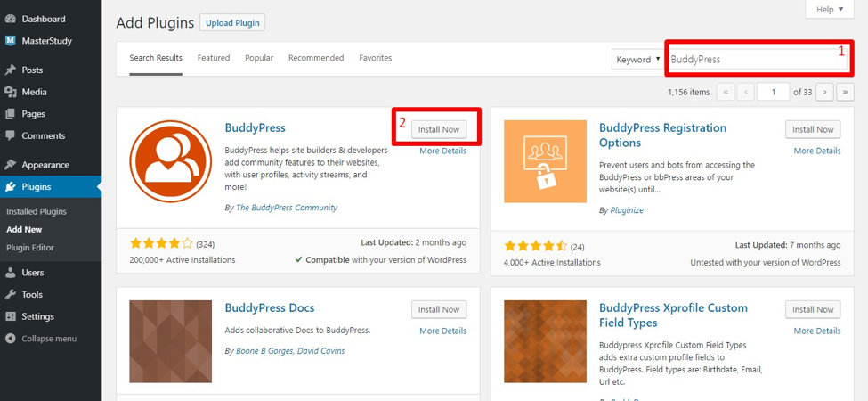Click the Appearance paintbrush icon
The image size is (868, 401).
(11, 165)
